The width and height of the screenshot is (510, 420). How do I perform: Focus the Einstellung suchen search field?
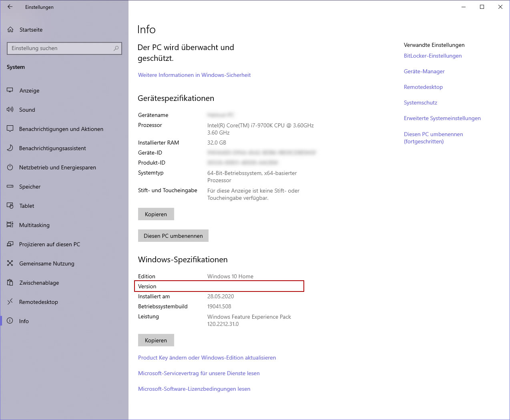(64, 48)
